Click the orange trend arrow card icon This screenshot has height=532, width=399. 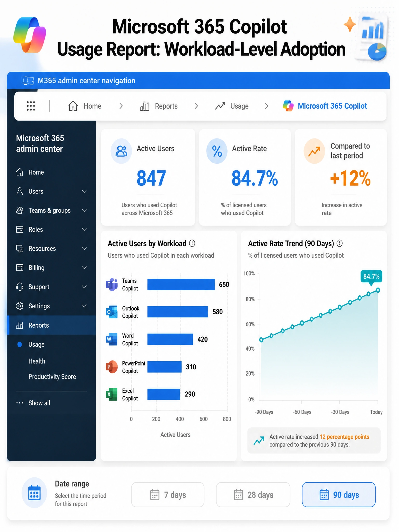pos(314,151)
